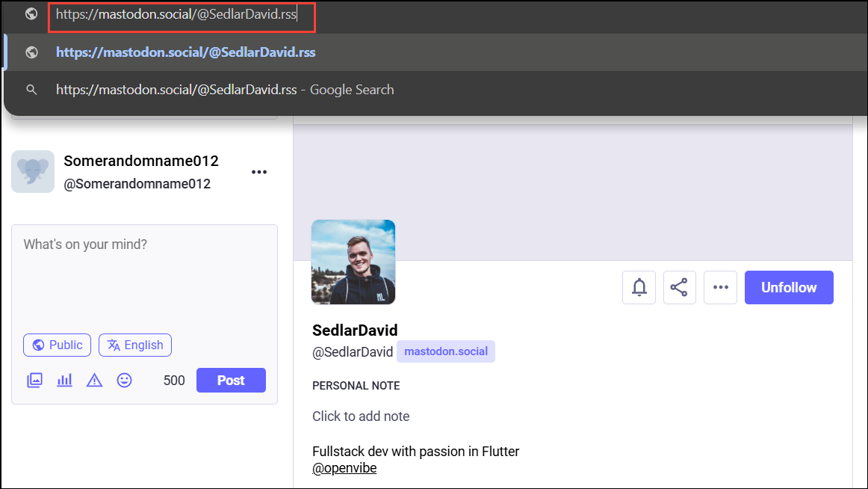Open more options menu on SedlarDavid profile
Screen dimensions: 868x489
(720, 287)
